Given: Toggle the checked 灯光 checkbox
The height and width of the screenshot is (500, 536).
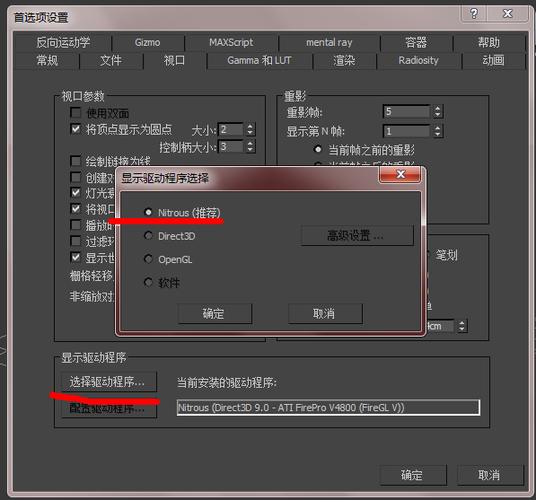Looking at the screenshot, I should click(x=75, y=192).
